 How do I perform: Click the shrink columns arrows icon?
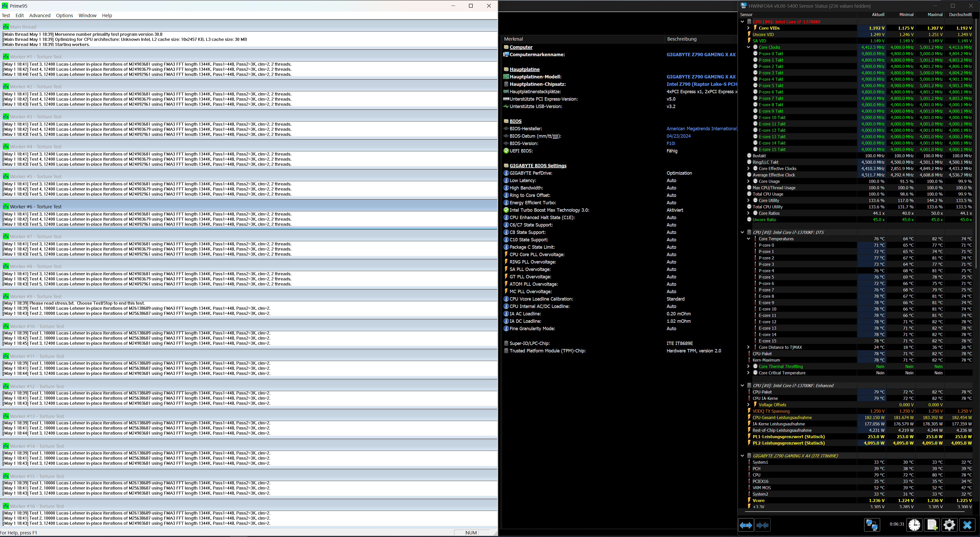point(763,525)
